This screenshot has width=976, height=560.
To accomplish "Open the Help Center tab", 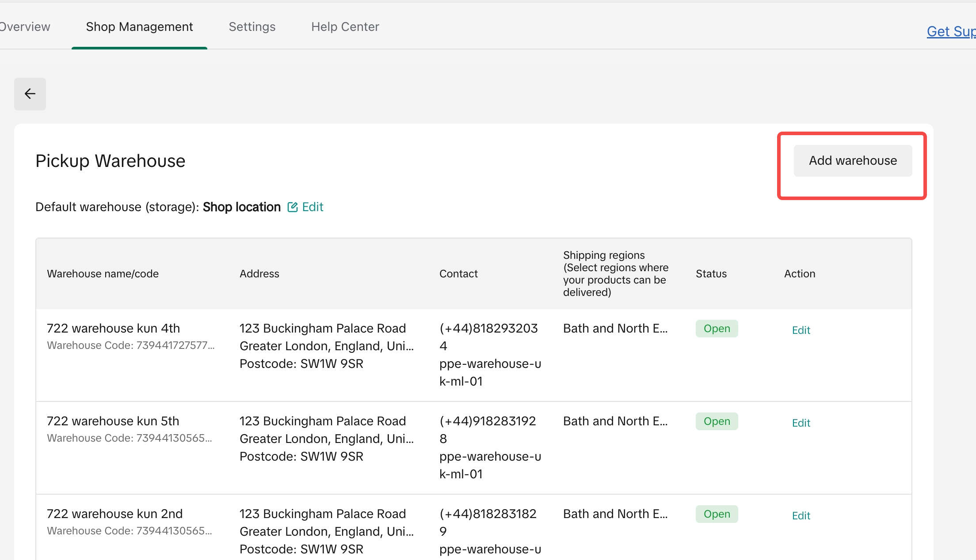I will click(345, 27).
